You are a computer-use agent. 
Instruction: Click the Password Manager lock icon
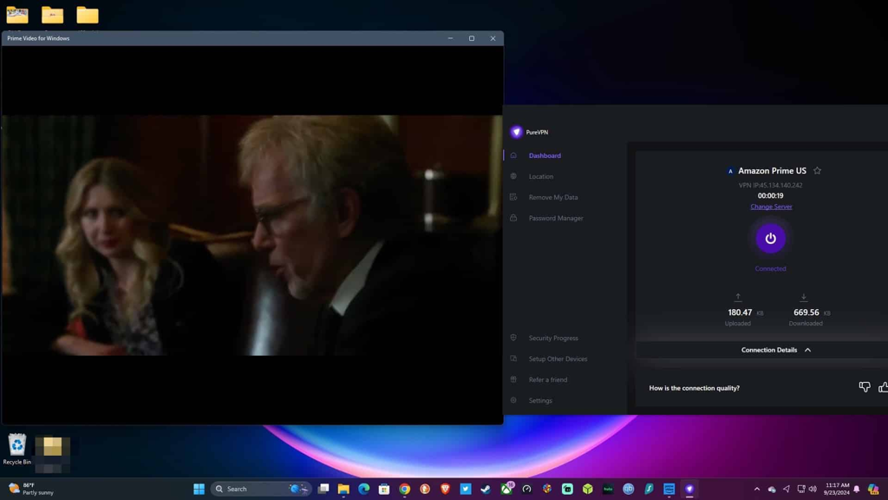tap(514, 218)
